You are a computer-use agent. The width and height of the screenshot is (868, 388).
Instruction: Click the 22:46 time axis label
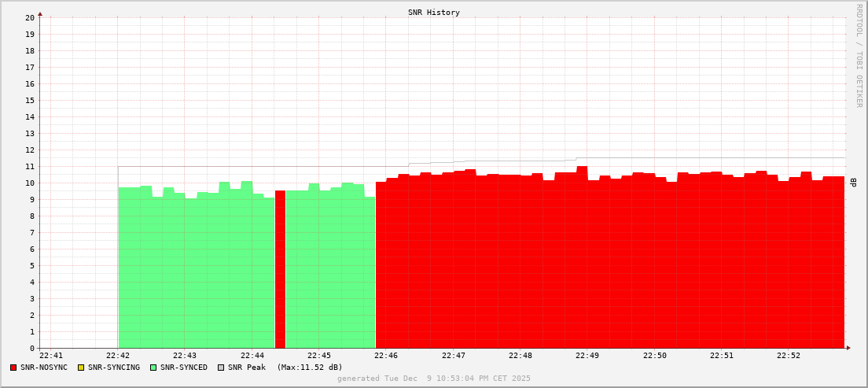point(386,356)
